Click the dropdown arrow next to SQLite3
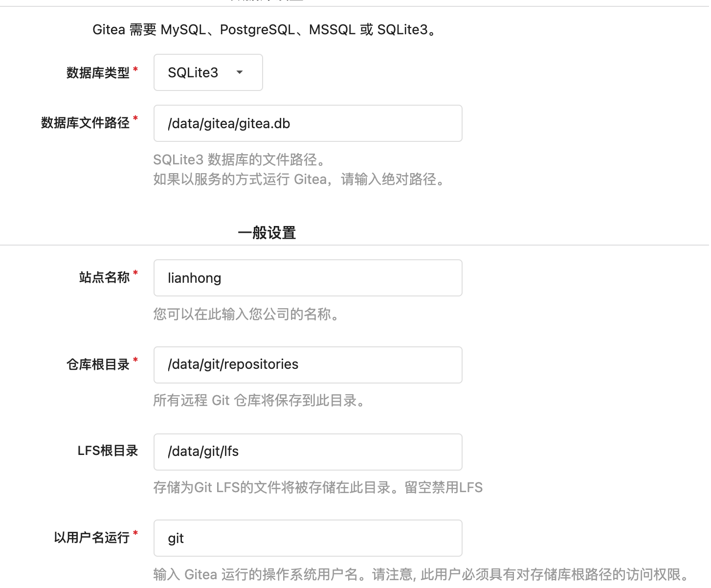The height and width of the screenshot is (588, 711). 240,72
